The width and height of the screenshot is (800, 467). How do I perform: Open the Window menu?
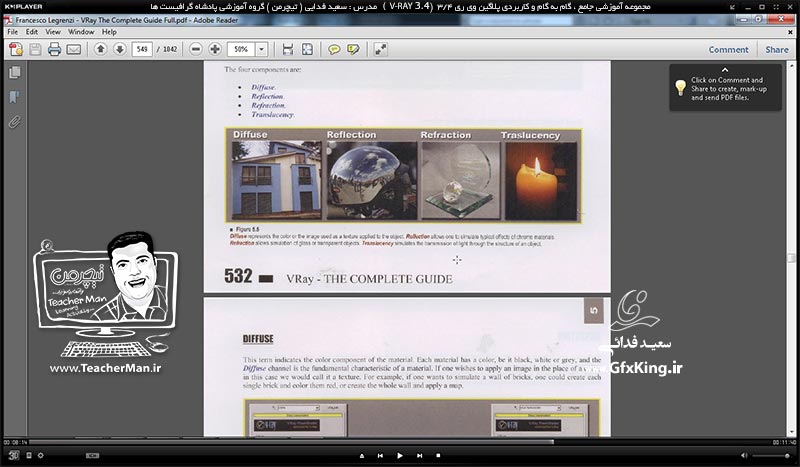pyautogui.click(x=81, y=32)
